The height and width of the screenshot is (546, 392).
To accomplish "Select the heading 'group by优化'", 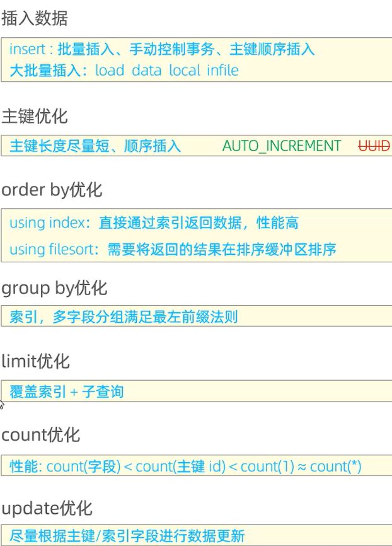I will (54, 288).
